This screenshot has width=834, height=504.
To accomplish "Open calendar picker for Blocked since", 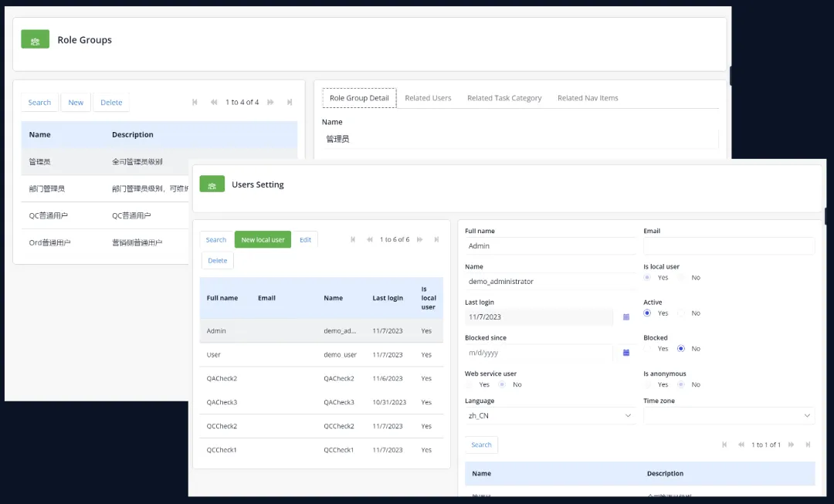I will click(x=626, y=353).
